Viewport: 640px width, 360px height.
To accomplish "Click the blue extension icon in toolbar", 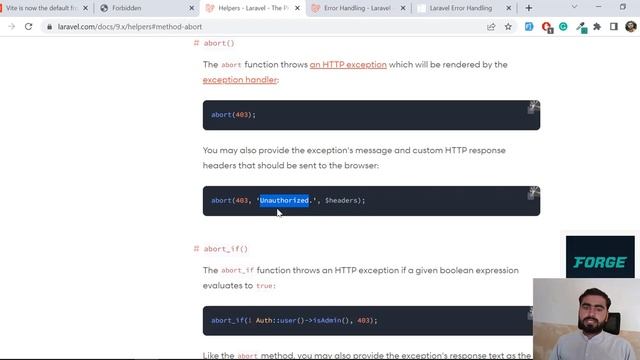I will coord(529,27).
